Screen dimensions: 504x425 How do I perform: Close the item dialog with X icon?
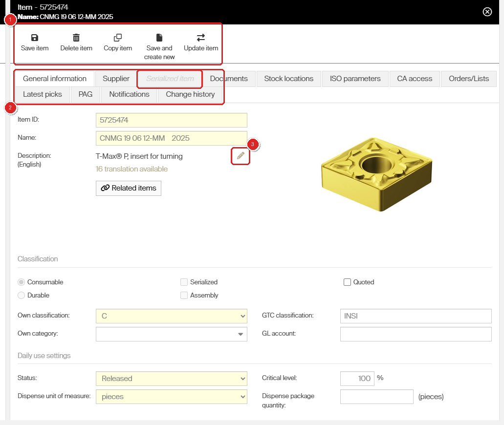coord(487,12)
